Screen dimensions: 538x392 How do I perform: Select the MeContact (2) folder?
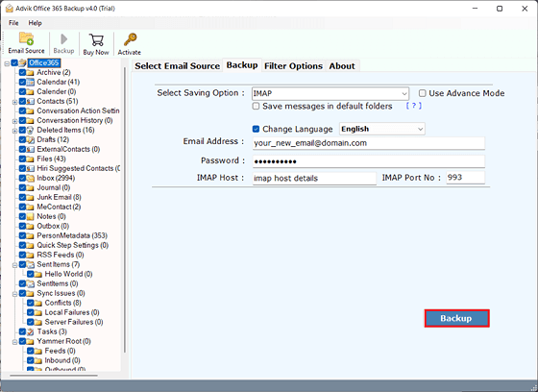[x=59, y=207]
